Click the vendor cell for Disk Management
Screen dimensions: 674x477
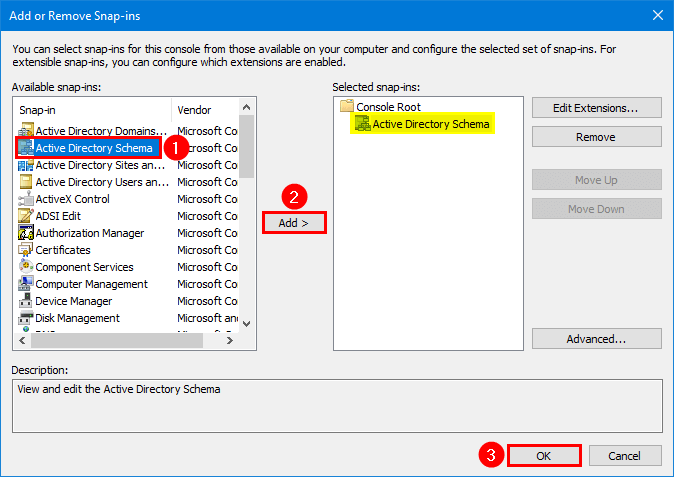point(208,318)
